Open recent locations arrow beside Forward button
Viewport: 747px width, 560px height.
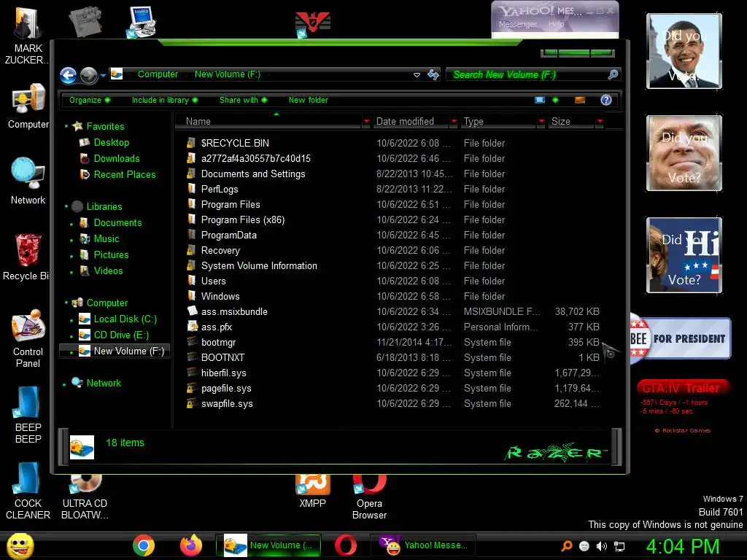tap(102, 75)
